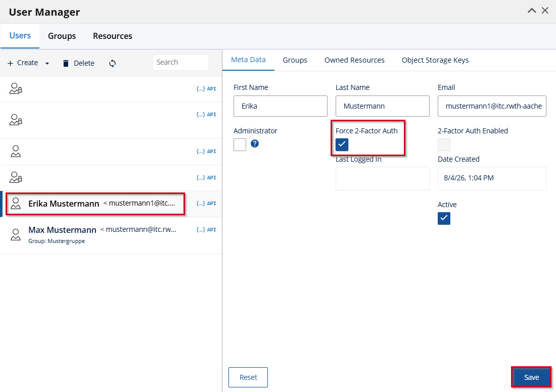This screenshot has width=556, height=392.
Task: Open the Administrator help question mark
Action: pyautogui.click(x=255, y=143)
